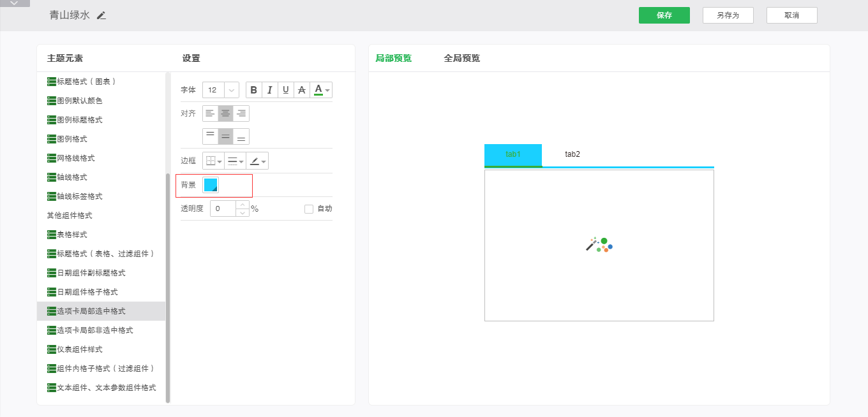Toggle bold text formatting
This screenshot has height=417, width=868.
coord(254,90)
